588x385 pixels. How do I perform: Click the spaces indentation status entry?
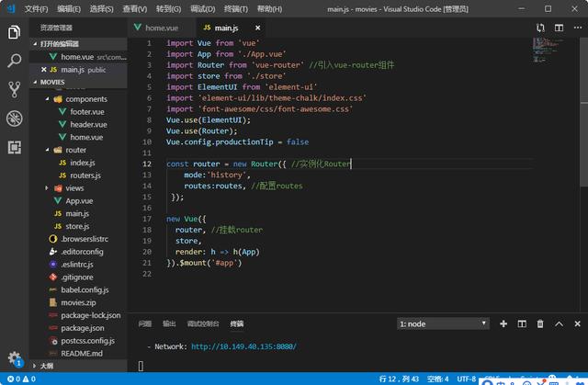(x=437, y=379)
